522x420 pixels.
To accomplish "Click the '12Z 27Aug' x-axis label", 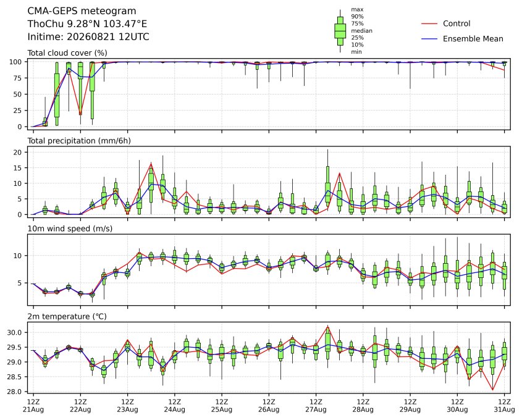I will 316,406.
